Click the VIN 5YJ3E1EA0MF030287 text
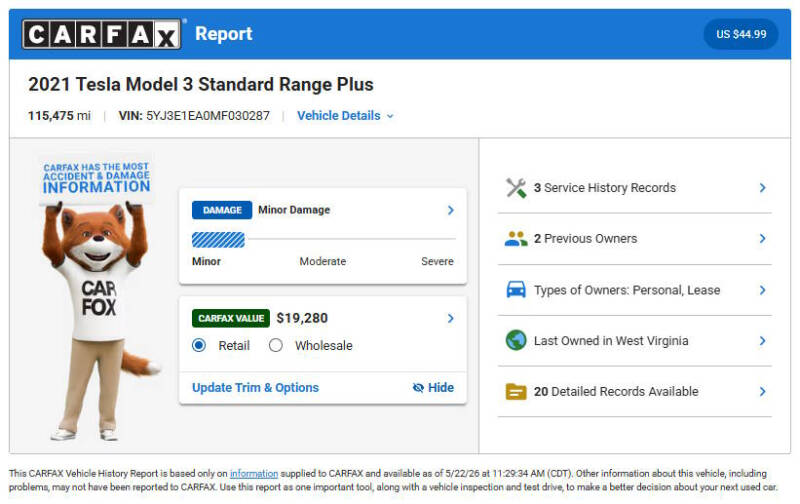This screenshot has width=800, height=504. pos(194,116)
